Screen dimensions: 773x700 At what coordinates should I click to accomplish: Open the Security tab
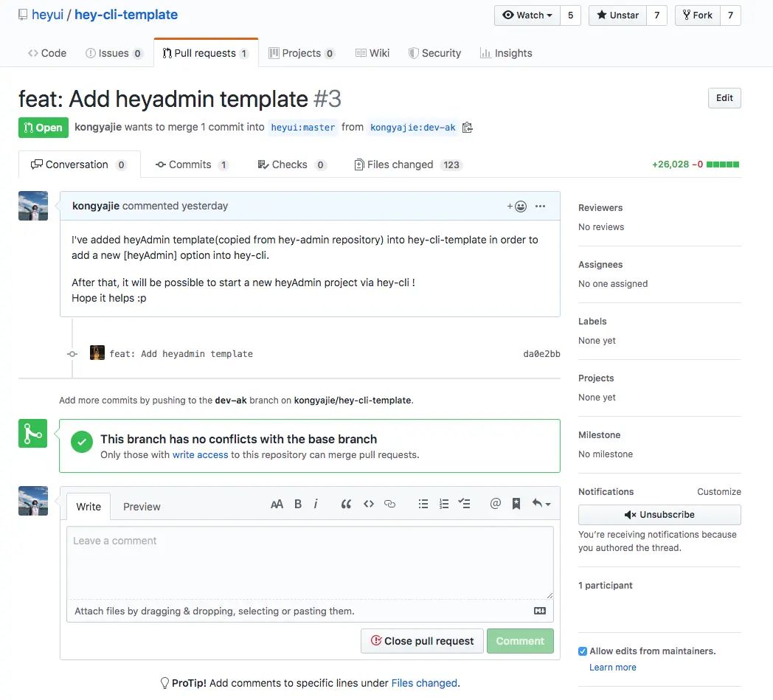coord(435,53)
